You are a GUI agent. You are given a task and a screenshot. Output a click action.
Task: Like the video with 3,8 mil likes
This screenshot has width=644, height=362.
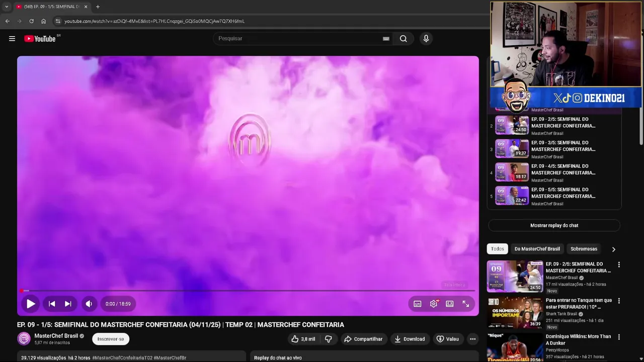click(303, 339)
